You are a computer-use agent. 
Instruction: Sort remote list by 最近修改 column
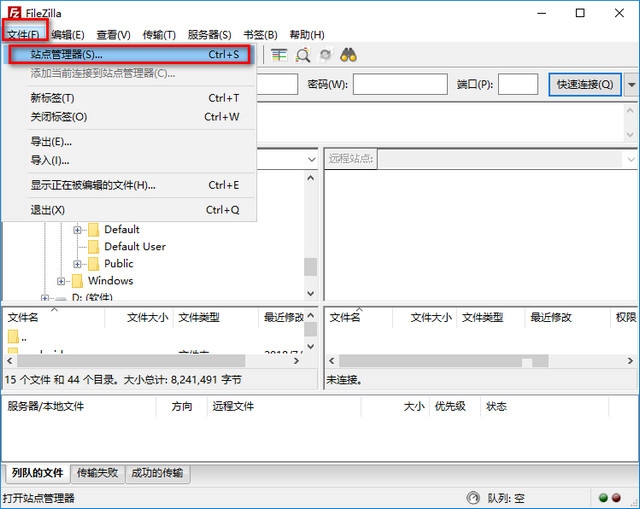(x=567, y=318)
